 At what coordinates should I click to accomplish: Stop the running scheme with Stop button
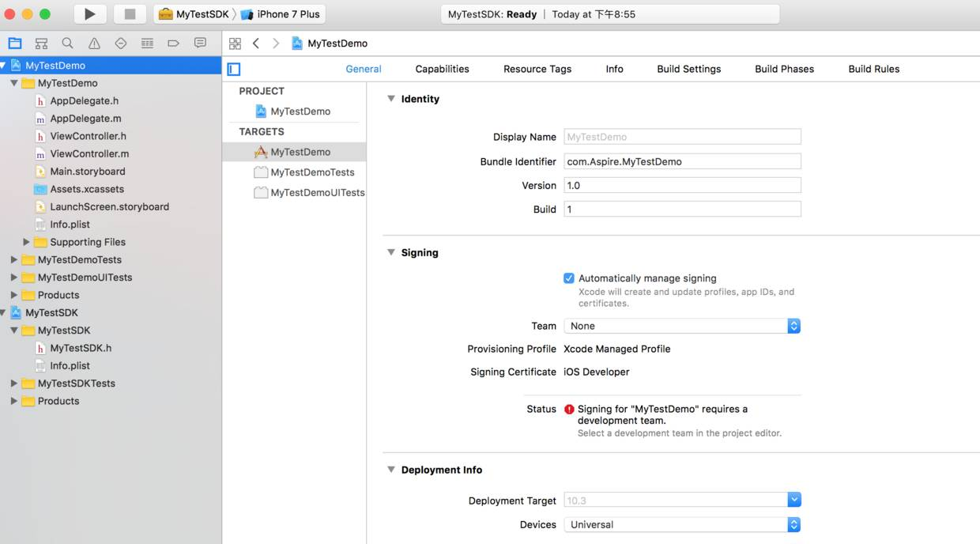[130, 14]
